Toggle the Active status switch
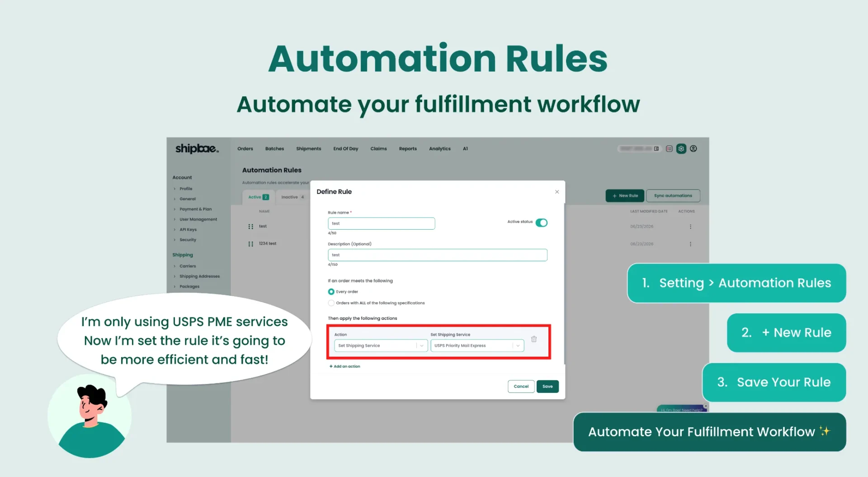 [541, 222]
